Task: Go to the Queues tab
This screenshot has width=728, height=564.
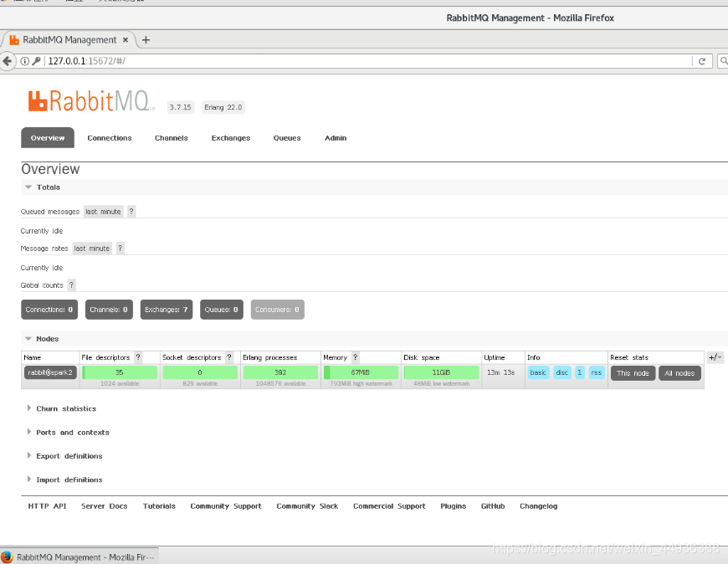Action: pos(287,138)
